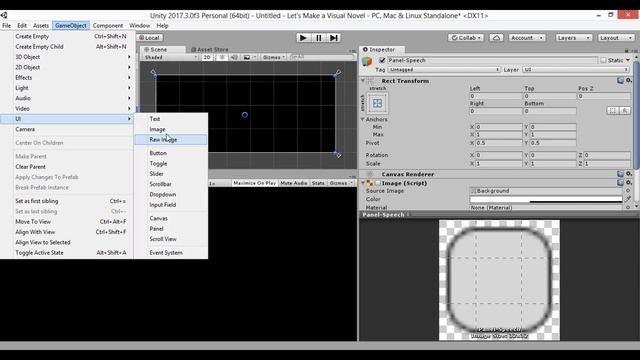Toggle Local handle rotation button
The height and width of the screenshot is (360, 640).
pyautogui.click(x=149, y=38)
